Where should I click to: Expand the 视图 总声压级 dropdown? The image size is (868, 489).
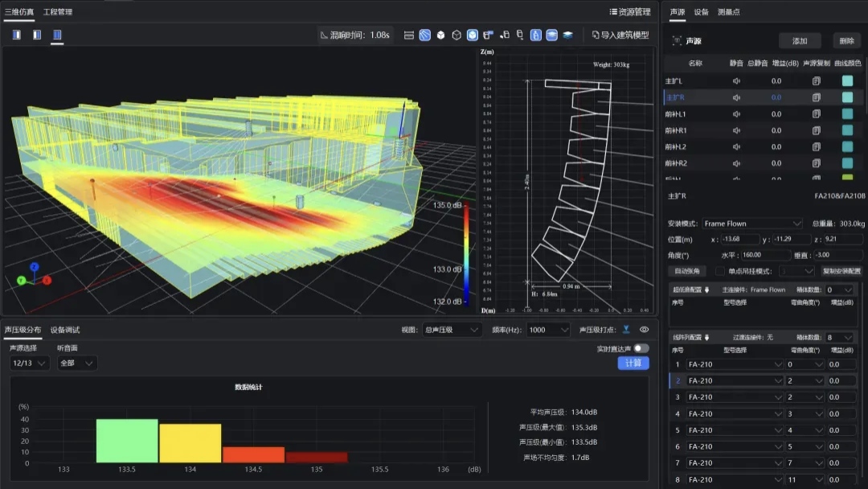pos(452,329)
